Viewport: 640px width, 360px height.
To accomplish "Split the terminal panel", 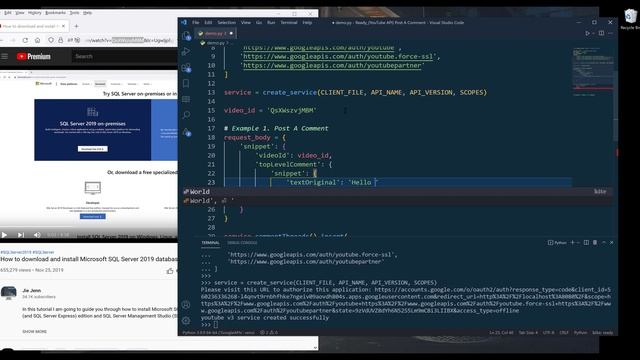I will tap(586, 242).
